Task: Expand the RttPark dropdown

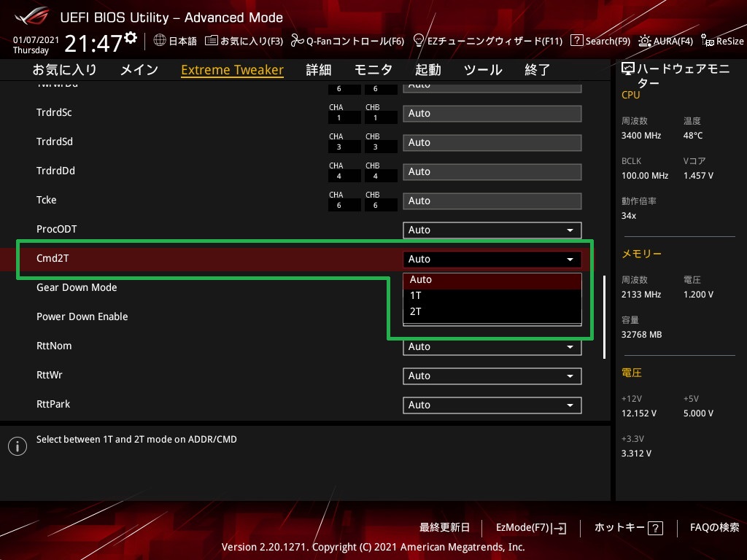Action: 492,405
